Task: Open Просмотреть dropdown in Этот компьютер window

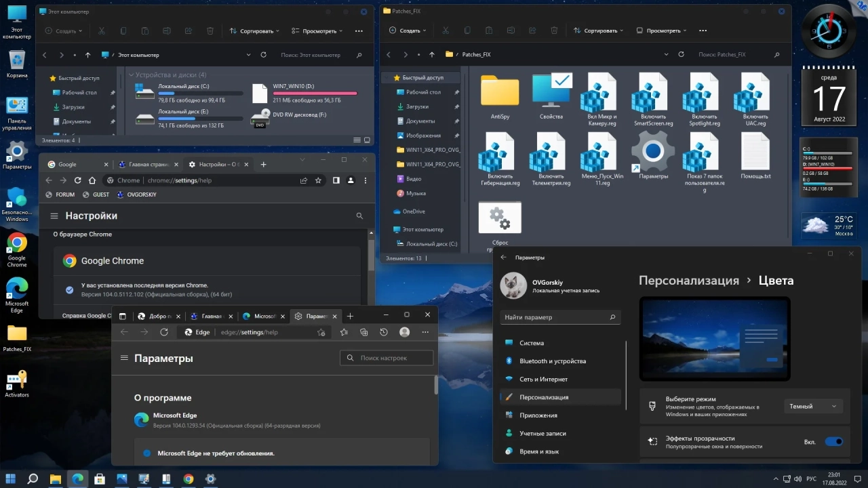Action: pos(317,30)
